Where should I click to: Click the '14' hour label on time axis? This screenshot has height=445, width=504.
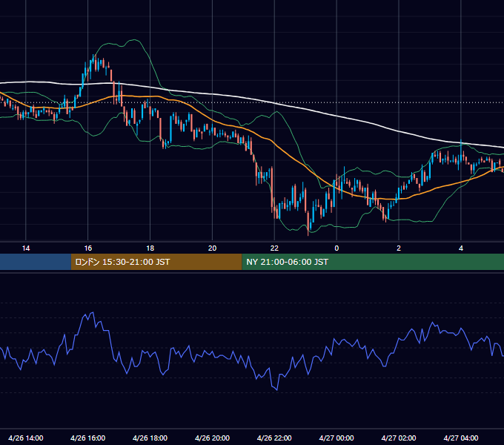point(26,248)
